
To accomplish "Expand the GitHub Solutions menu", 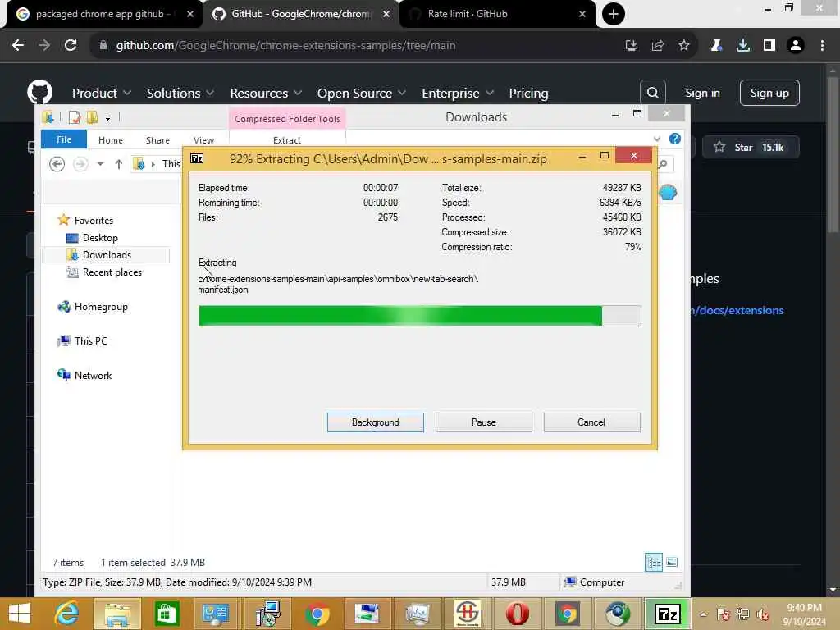I will click(x=180, y=94).
